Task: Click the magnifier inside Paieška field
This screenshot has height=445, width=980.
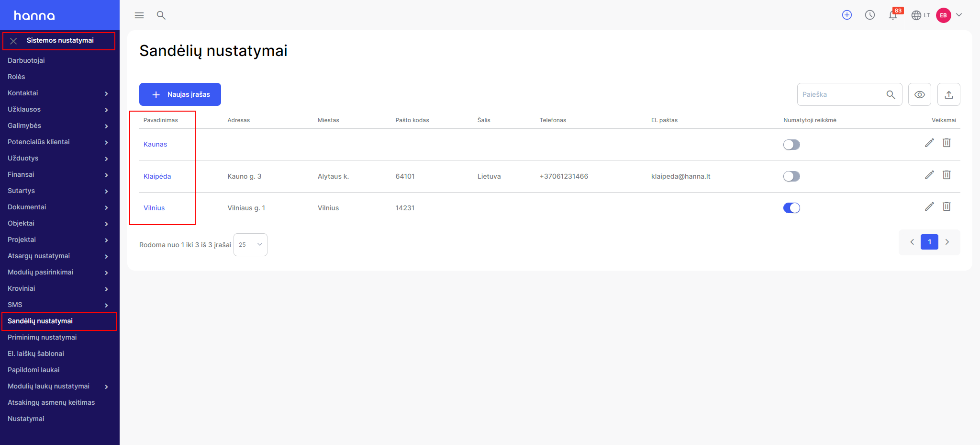Action: click(x=891, y=94)
